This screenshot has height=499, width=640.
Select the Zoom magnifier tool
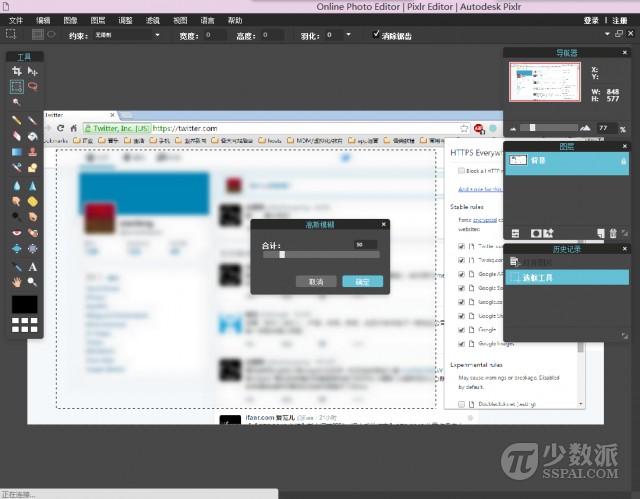tap(32, 282)
